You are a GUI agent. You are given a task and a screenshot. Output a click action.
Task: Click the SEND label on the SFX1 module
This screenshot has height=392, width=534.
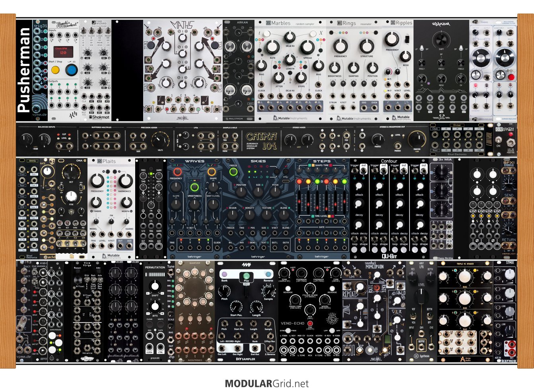[509, 195]
